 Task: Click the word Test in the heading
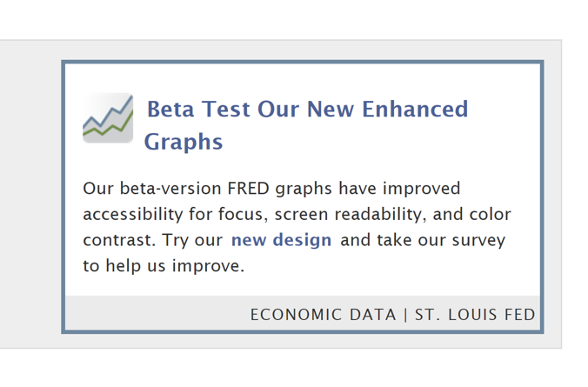[226, 109]
